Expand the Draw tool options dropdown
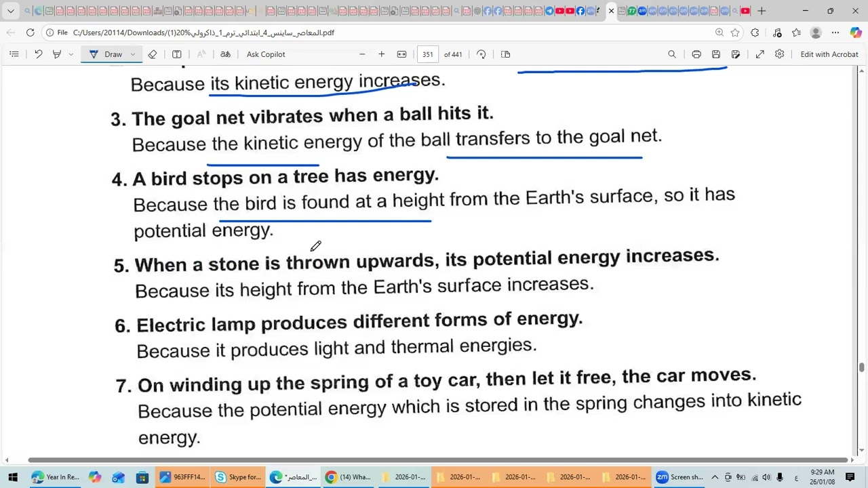This screenshot has height=488, width=868. (133, 54)
